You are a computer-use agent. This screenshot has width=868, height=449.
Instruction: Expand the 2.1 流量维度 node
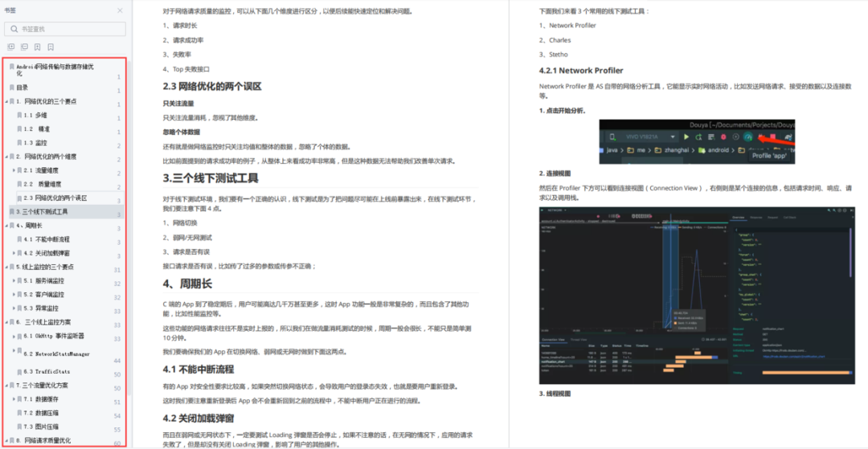coord(14,170)
